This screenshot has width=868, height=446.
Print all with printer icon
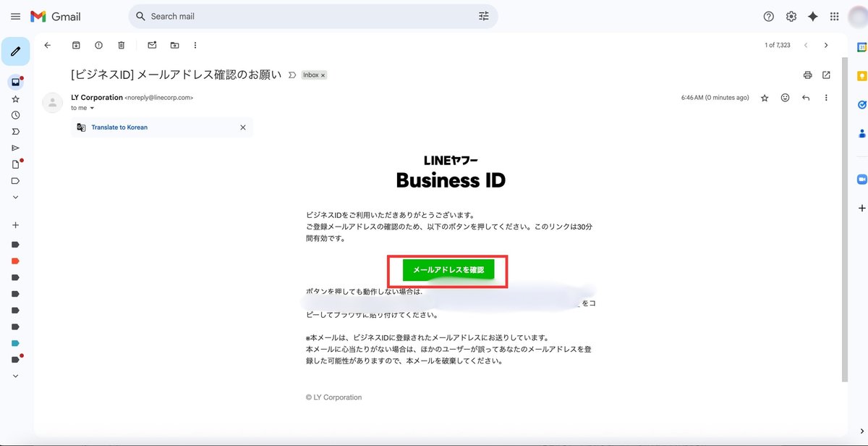(807, 75)
